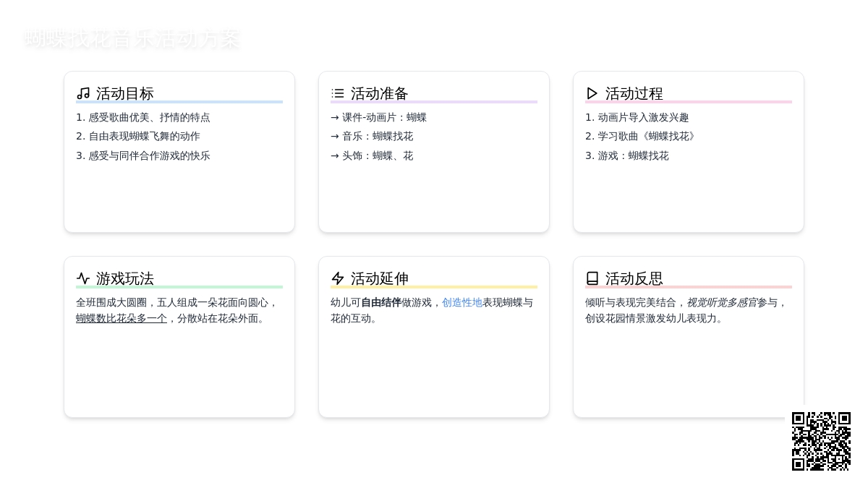868x488 pixels.
Task: Click the list icon beside 活动准备
Action: (338, 93)
